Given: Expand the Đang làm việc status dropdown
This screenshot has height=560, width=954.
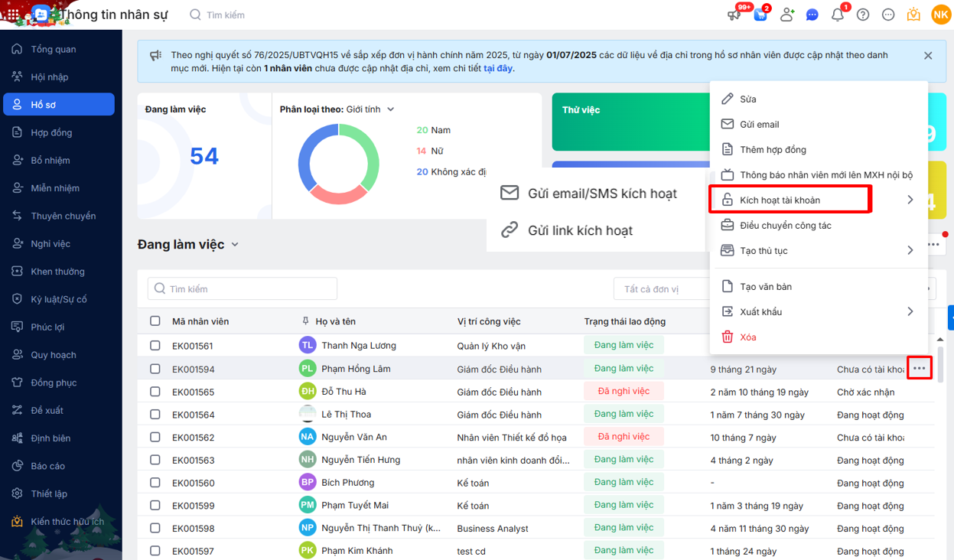Looking at the screenshot, I should [x=235, y=245].
